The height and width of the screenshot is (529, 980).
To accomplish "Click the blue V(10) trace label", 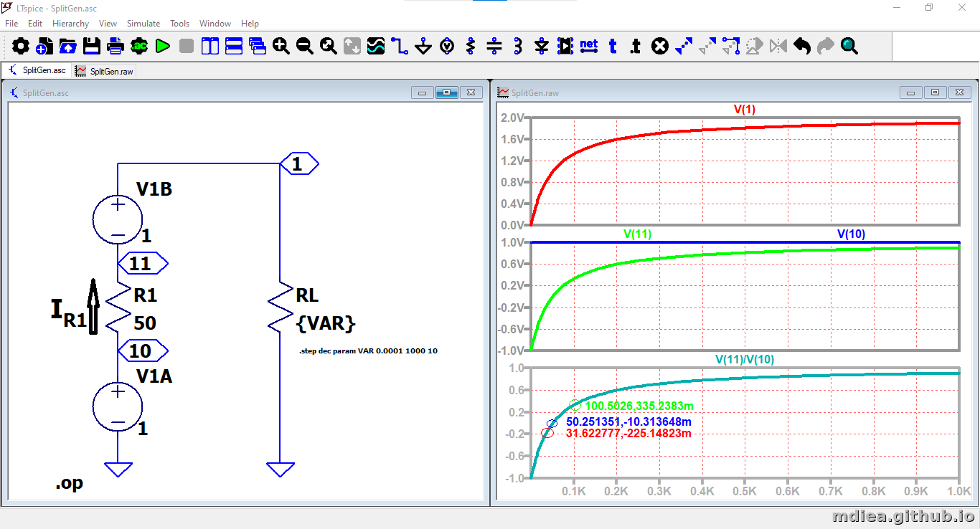I will coord(852,234).
